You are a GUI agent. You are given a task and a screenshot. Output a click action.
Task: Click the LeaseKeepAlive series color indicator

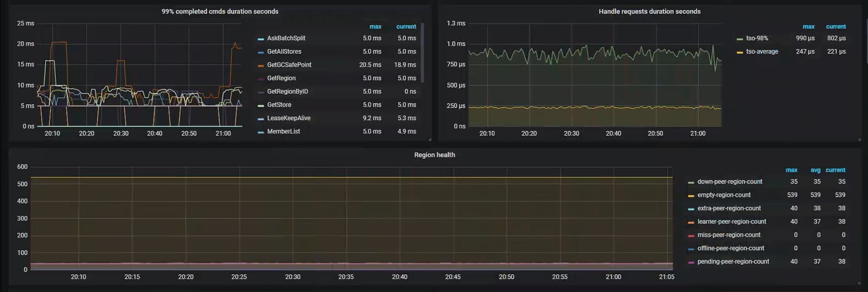point(260,119)
